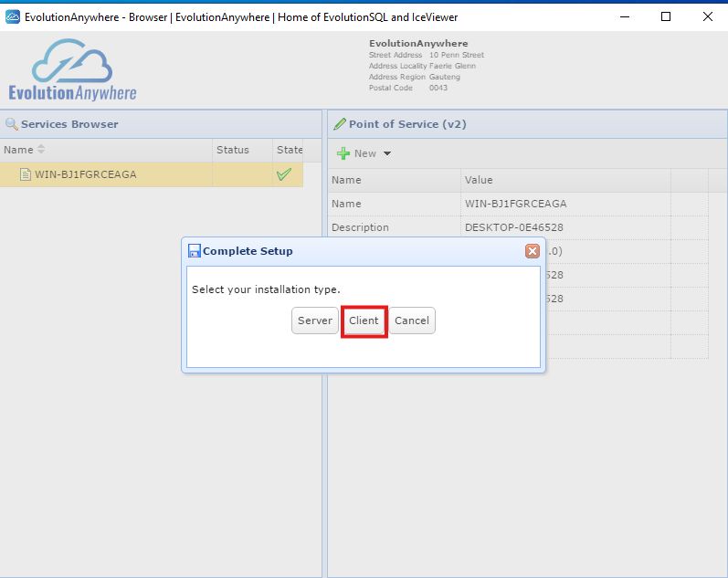The width and height of the screenshot is (728, 578).
Task: Minimize the EvolutionAnywhere window
Action: pyautogui.click(x=625, y=17)
